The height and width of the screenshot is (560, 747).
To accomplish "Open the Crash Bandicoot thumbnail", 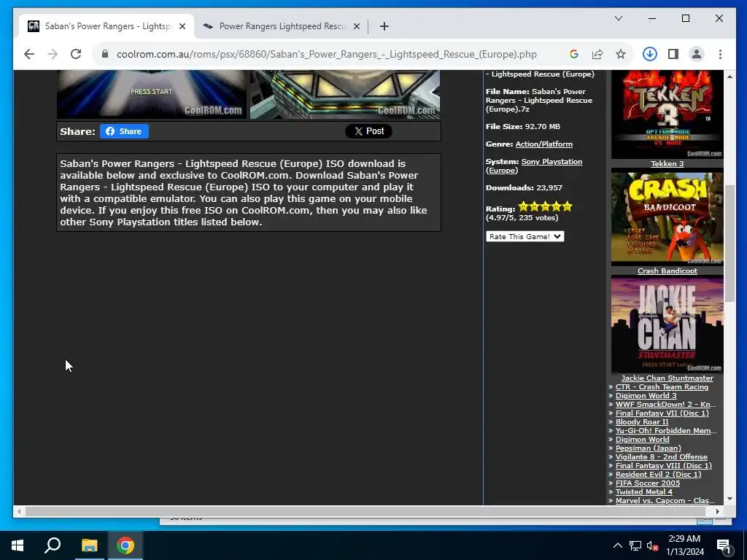I will point(667,217).
